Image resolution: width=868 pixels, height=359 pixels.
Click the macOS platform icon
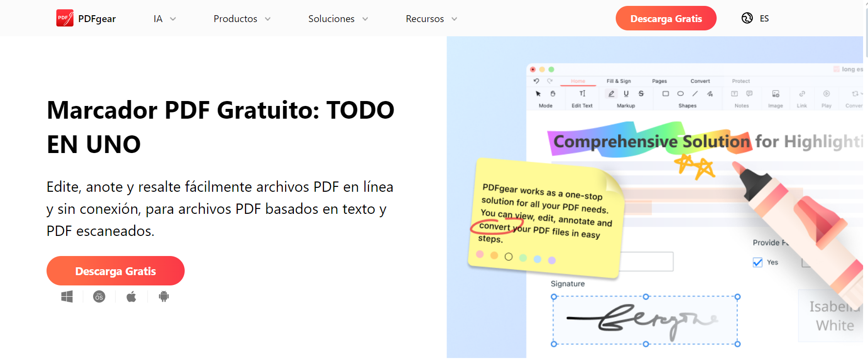[x=99, y=297]
